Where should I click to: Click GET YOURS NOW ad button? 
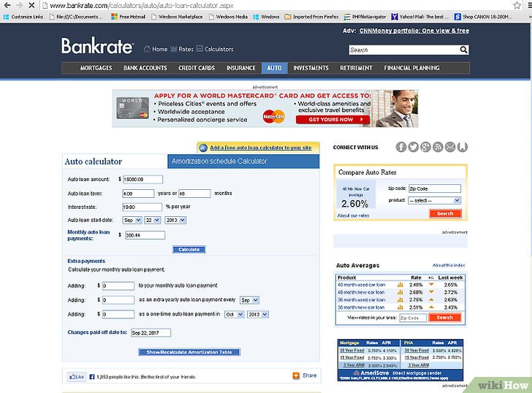coord(332,119)
